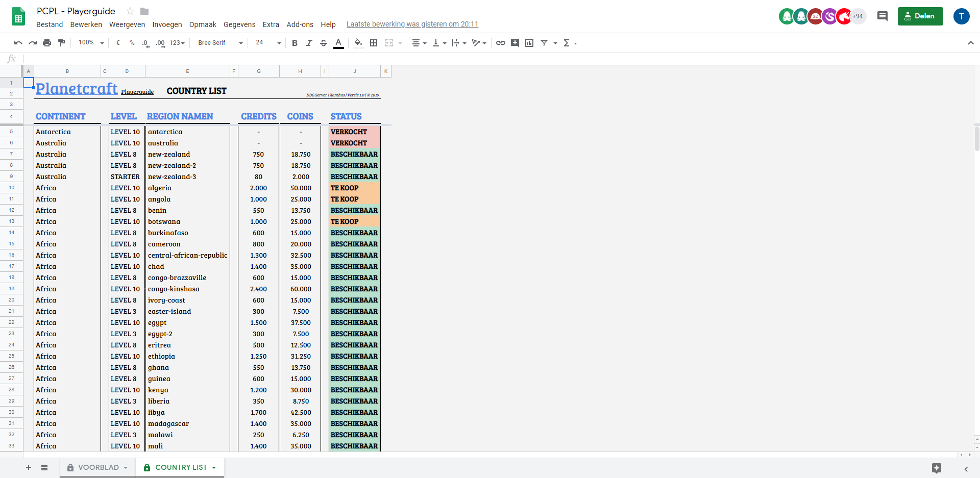The height and width of the screenshot is (478, 980).
Task: Open the Gegevens menu
Action: (239, 24)
